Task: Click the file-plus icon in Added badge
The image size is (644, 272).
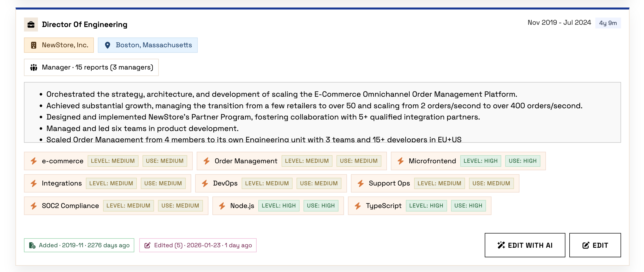Action: point(32,245)
